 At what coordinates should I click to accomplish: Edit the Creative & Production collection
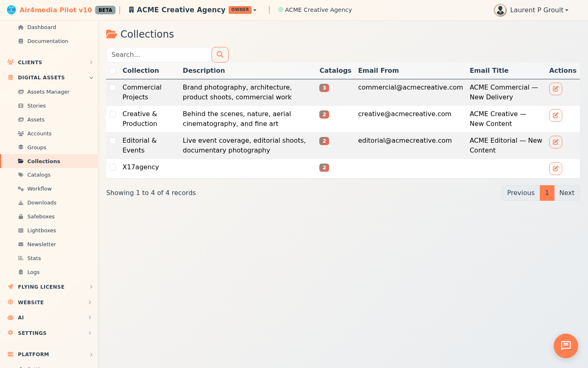tap(555, 115)
